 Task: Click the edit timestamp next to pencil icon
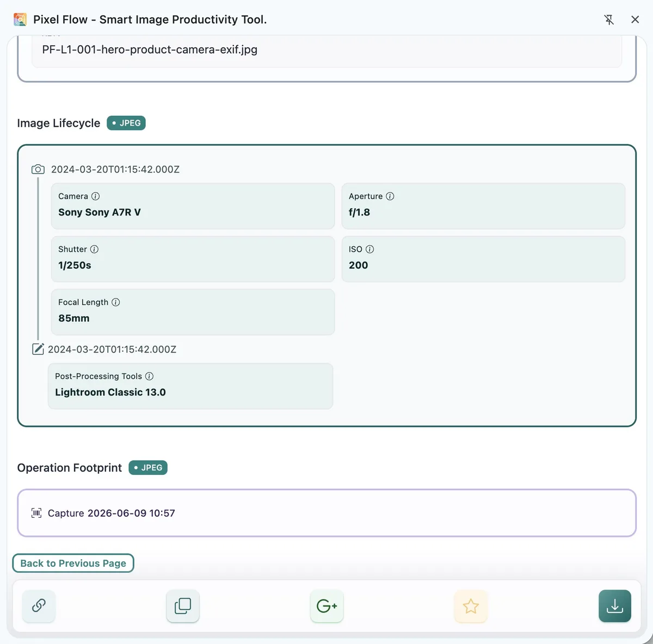(112, 349)
